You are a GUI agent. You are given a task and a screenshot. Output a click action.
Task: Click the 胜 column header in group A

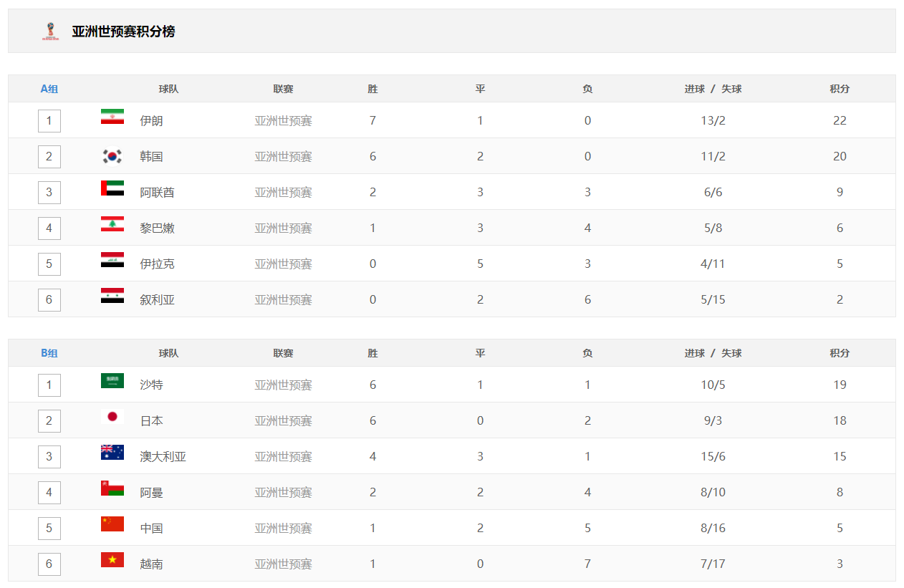coord(372,89)
